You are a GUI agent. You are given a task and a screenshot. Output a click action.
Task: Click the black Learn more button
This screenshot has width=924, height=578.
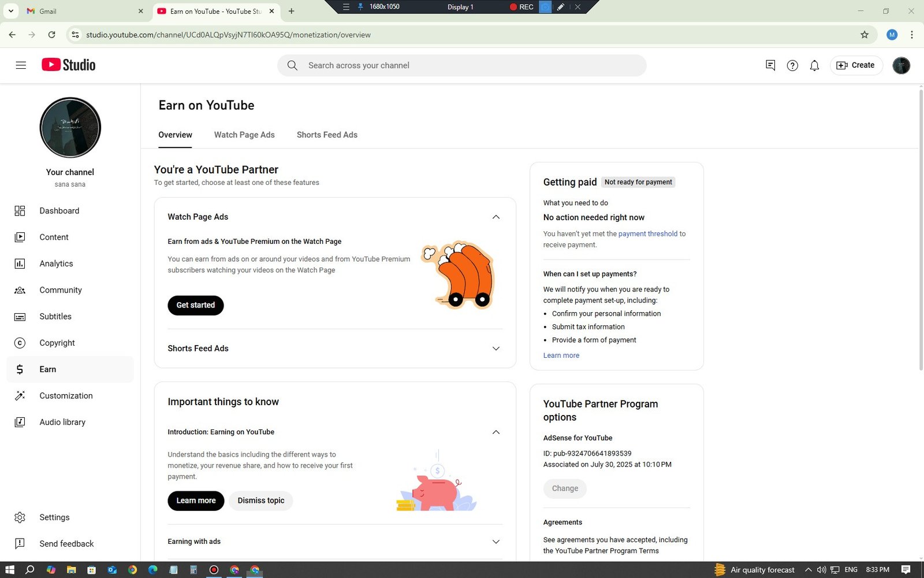coord(196,501)
